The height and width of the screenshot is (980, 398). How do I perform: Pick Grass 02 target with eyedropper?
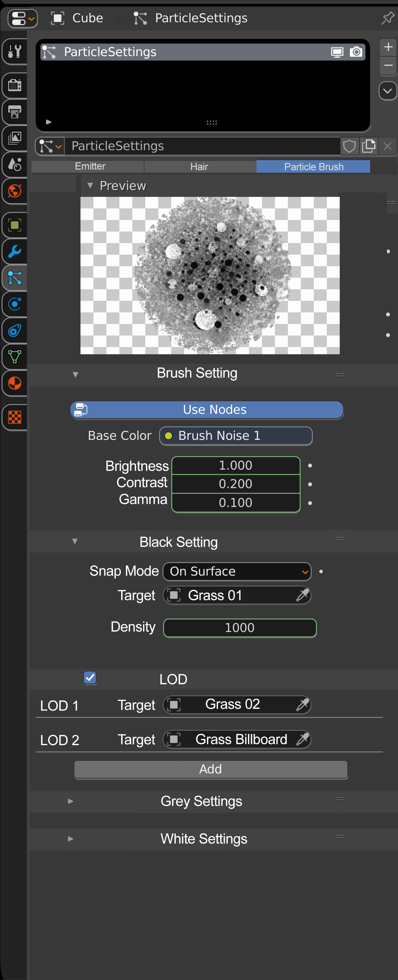[x=302, y=704]
